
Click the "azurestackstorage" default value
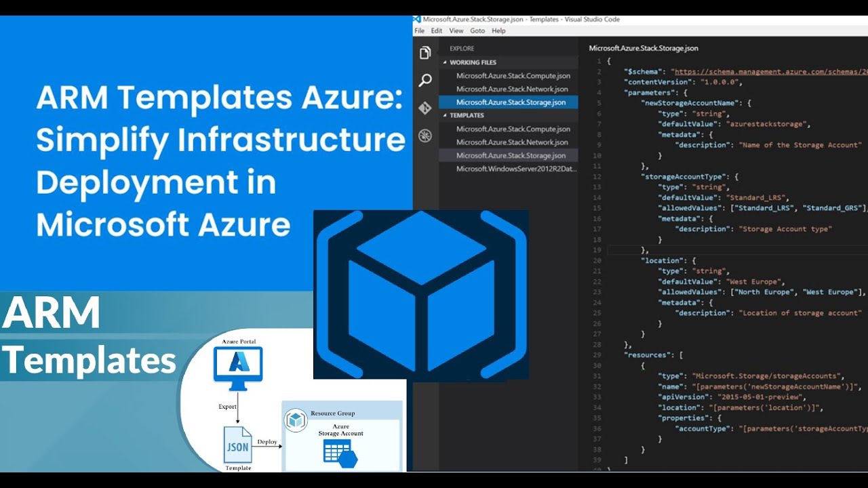[x=768, y=124]
